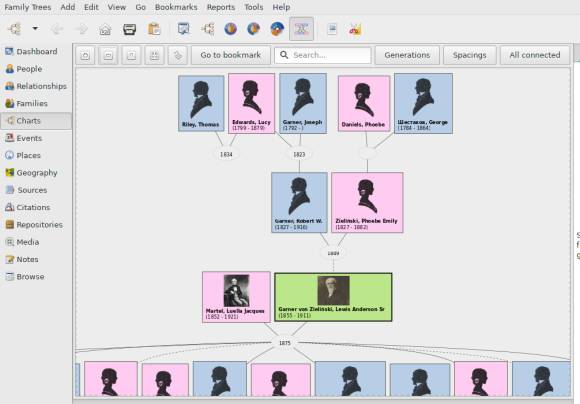Toggle the highlighted Graph view button
The height and width of the screenshot is (404, 580).
coord(301,29)
